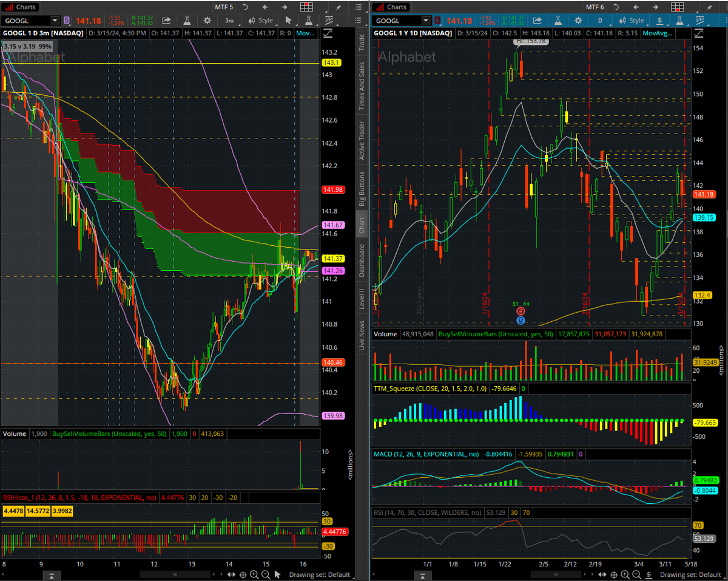
Task: Expand the left chart symbol dropdown arrow
Action: pos(56,21)
